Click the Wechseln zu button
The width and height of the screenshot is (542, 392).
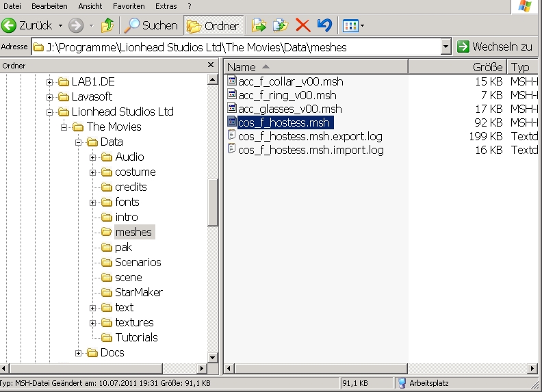point(494,47)
